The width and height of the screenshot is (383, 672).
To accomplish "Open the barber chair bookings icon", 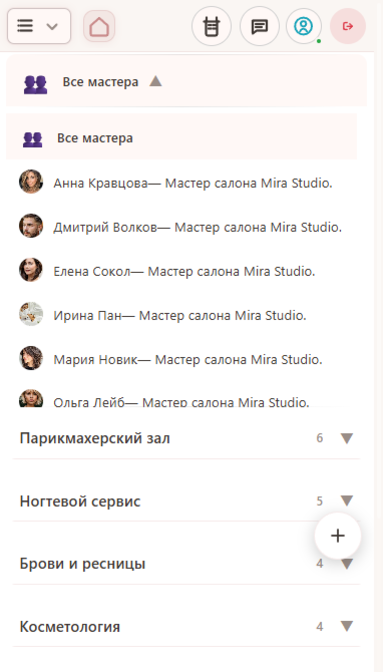I will pyautogui.click(x=212, y=26).
